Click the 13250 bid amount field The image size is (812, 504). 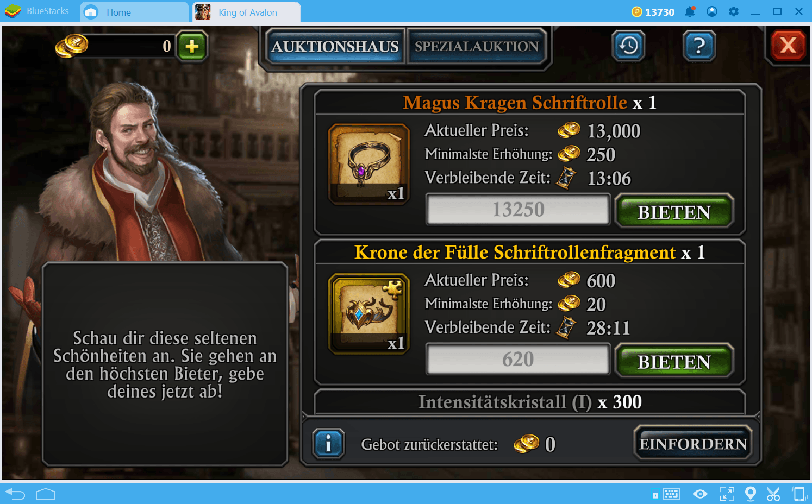pyautogui.click(x=518, y=210)
